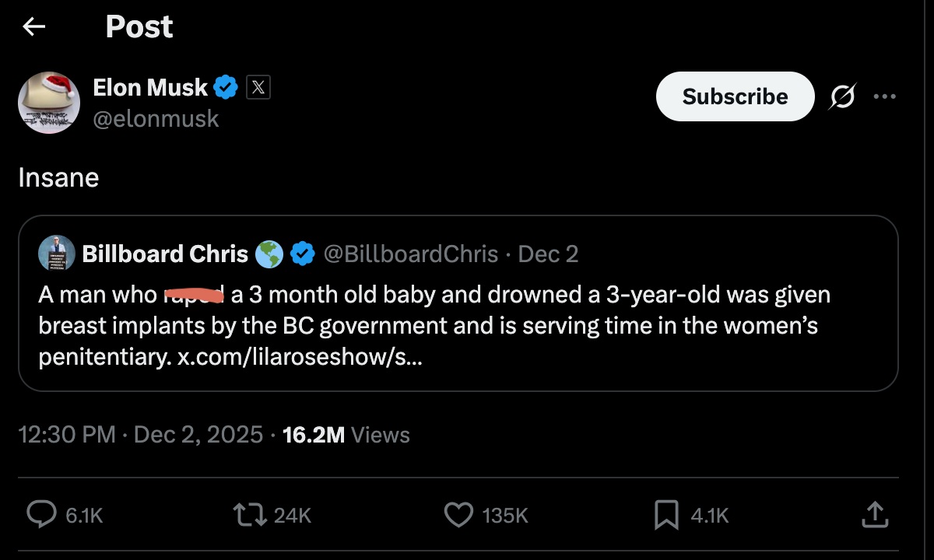Image resolution: width=934 pixels, height=560 pixels.
Task: Share the post via upload icon
Action: 874,514
